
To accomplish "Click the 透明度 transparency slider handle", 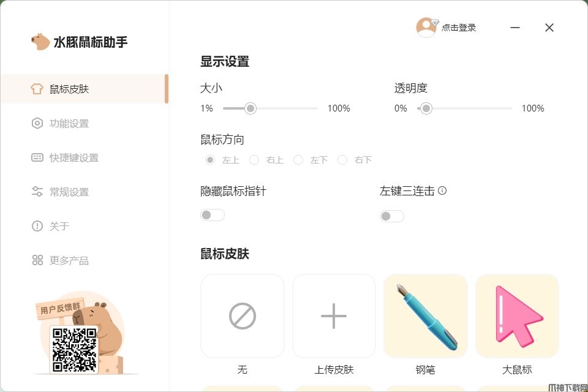I will click(426, 108).
